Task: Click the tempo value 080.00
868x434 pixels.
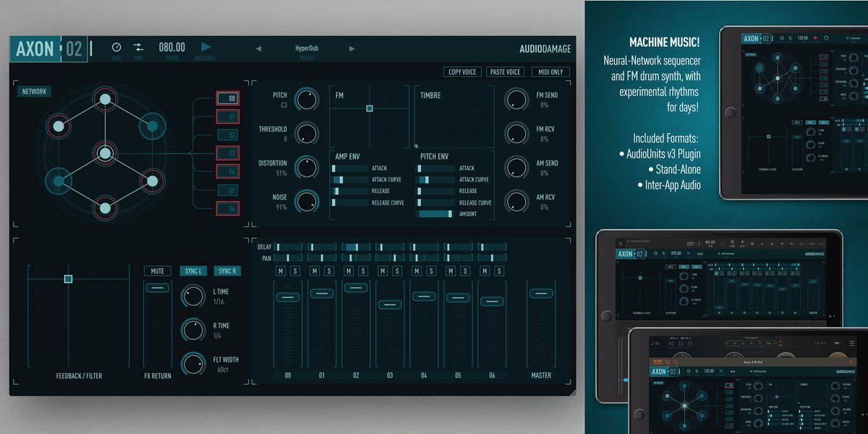Action: point(172,47)
